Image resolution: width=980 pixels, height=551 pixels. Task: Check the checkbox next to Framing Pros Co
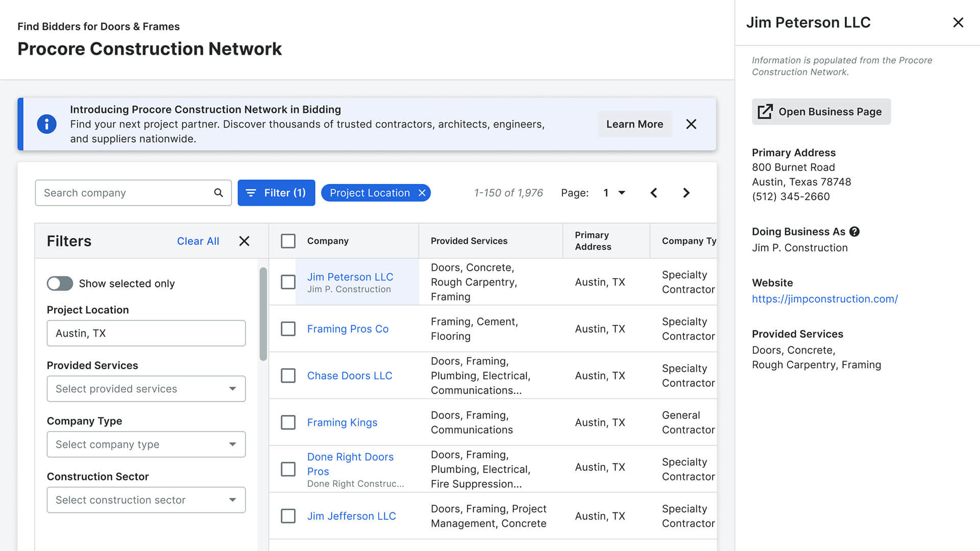[287, 329]
